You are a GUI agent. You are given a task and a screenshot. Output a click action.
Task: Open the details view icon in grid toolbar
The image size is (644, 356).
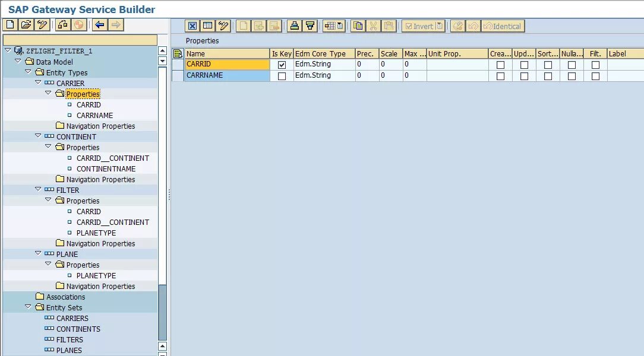click(208, 26)
